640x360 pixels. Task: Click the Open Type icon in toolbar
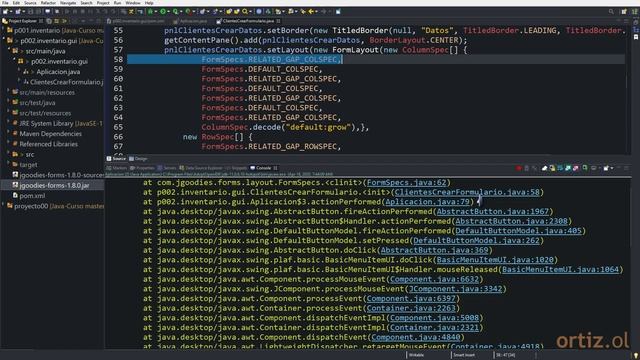pos(229,11)
